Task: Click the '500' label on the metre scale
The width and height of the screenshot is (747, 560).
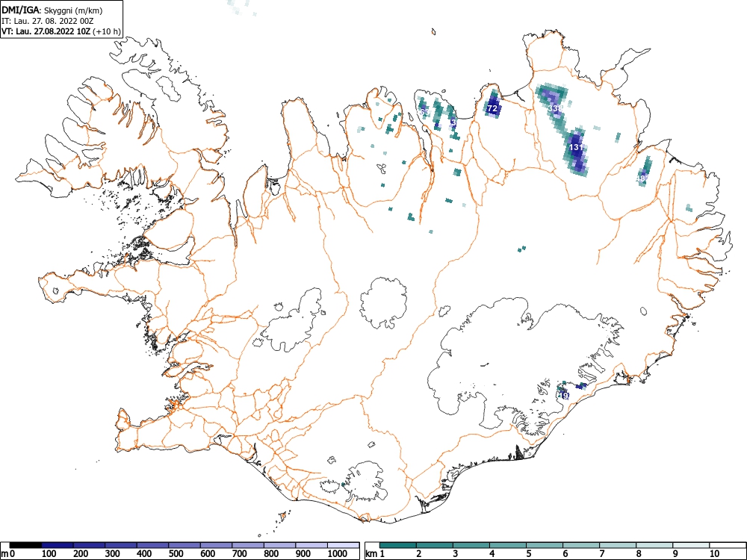Action: pyautogui.click(x=176, y=554)
